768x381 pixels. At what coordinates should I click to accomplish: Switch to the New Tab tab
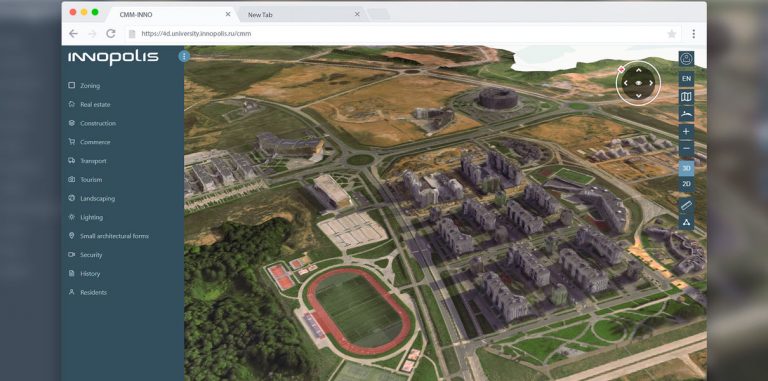pos(260,15)
